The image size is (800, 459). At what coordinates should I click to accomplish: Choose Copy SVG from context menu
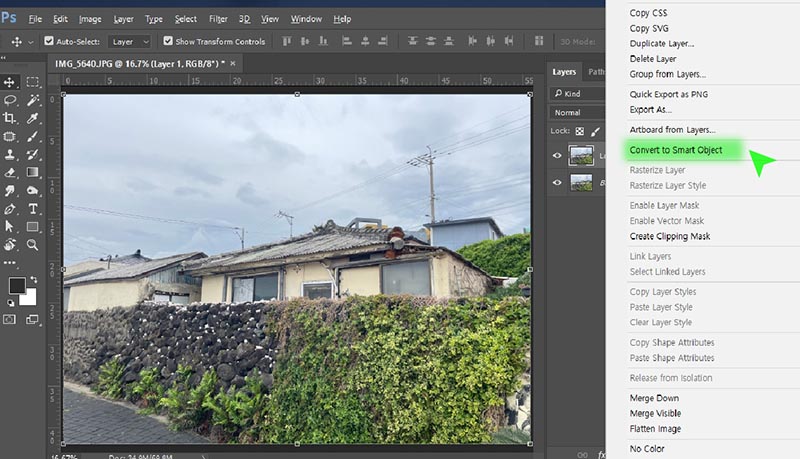pos(648,28)
